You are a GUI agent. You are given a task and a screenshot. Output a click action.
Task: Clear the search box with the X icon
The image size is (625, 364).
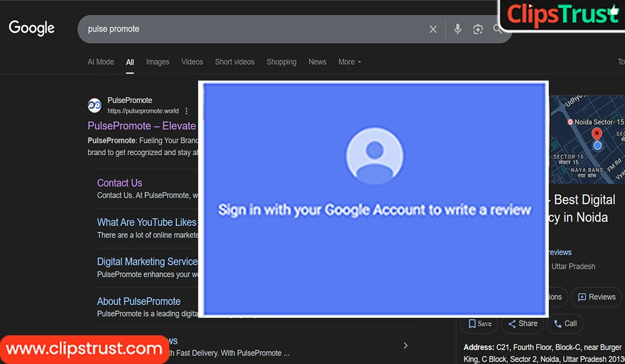point(433,29)
